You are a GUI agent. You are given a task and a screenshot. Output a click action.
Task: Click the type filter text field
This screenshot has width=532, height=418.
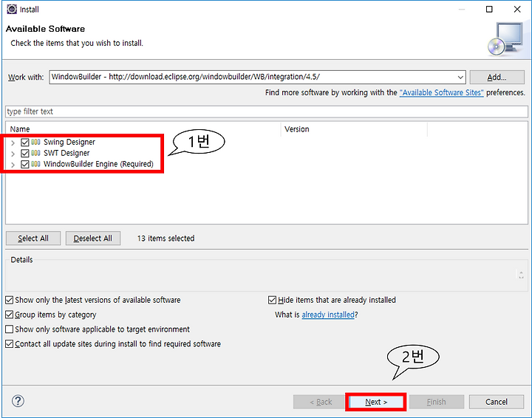tap(267, 112)
